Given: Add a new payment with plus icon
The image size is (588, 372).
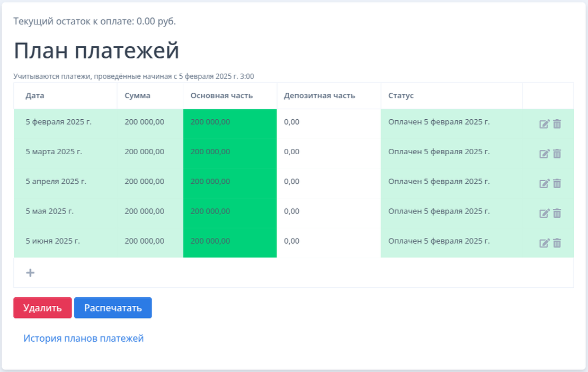Looking at the screenshot, I should (x=31, y=273).
